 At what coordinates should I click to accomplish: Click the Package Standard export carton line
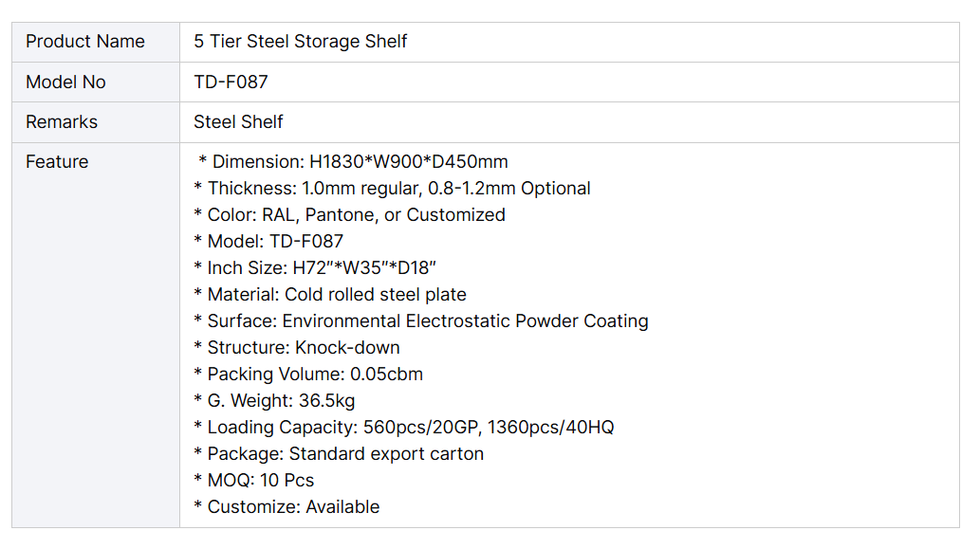click(339, 454)
